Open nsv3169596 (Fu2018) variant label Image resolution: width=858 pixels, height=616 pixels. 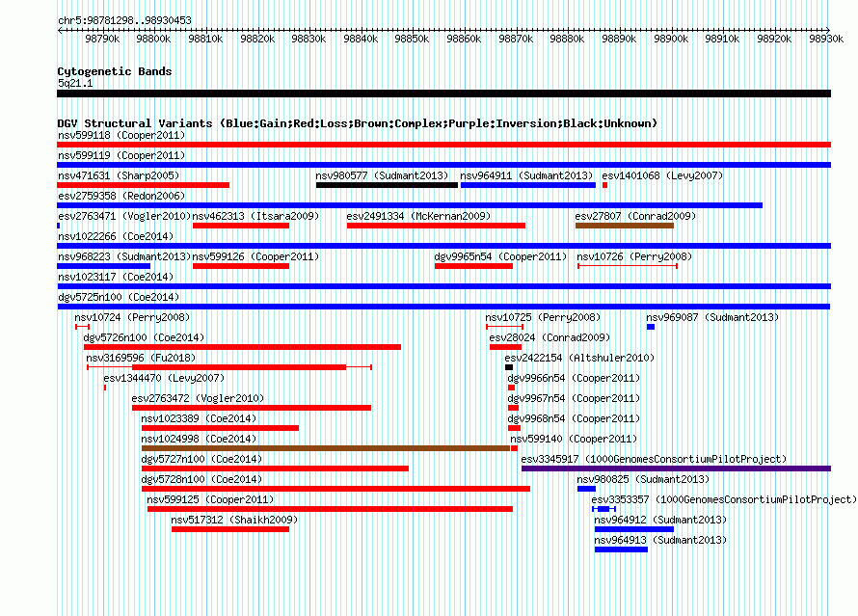[x=141, y=358]
